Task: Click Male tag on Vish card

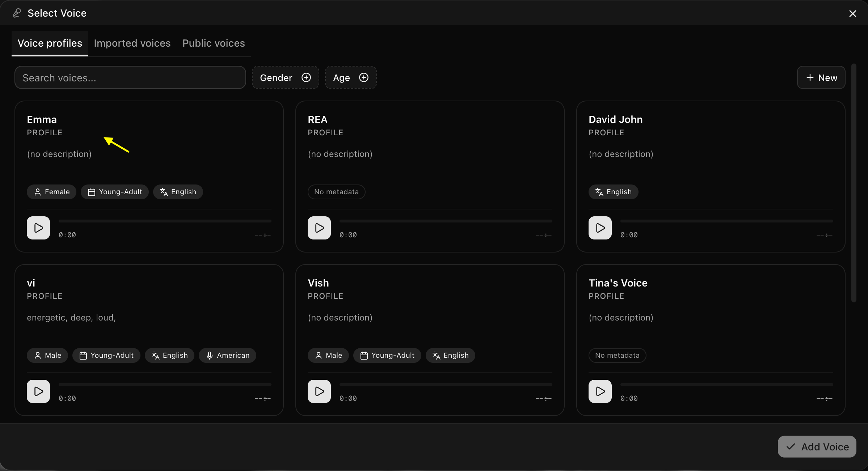Action: (x=328, y=355)
